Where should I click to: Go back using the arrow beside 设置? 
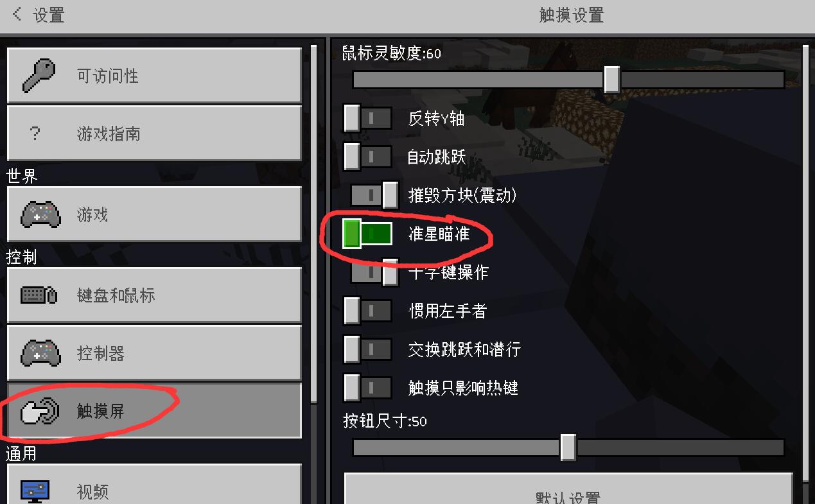[17, 13]
